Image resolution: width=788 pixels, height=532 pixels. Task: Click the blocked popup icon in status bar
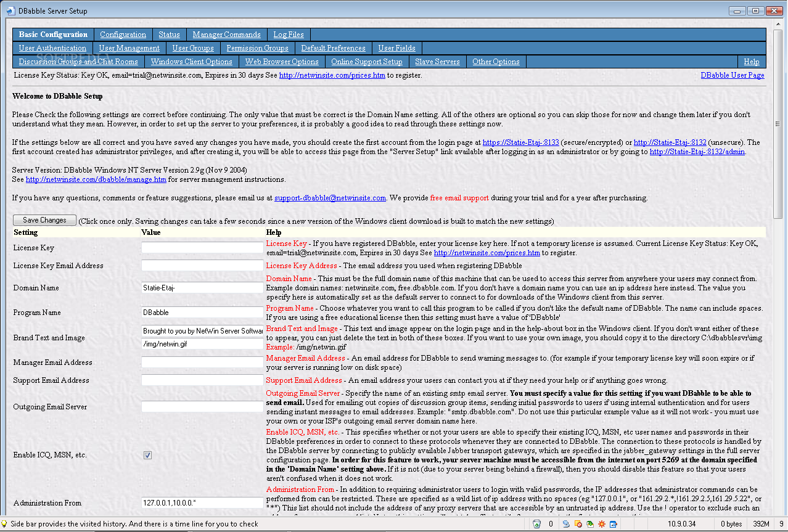[x=578, y=524]
